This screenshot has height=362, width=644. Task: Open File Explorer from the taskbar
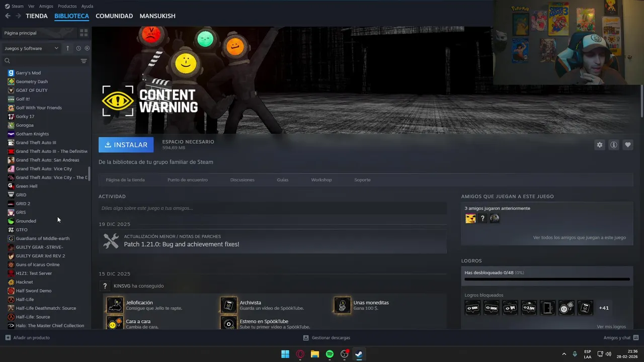coord(315,354)
